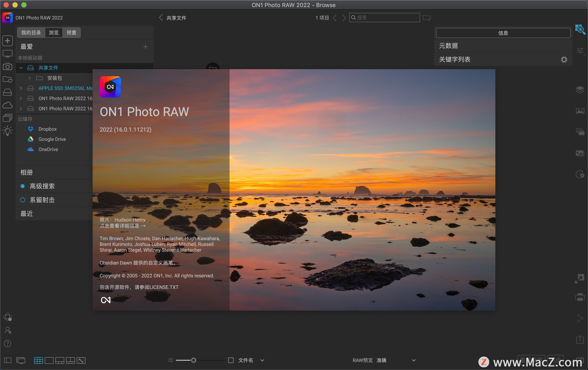Select Dropbox cloud storage
588x370 pixels.
click(x=47, y=129)
